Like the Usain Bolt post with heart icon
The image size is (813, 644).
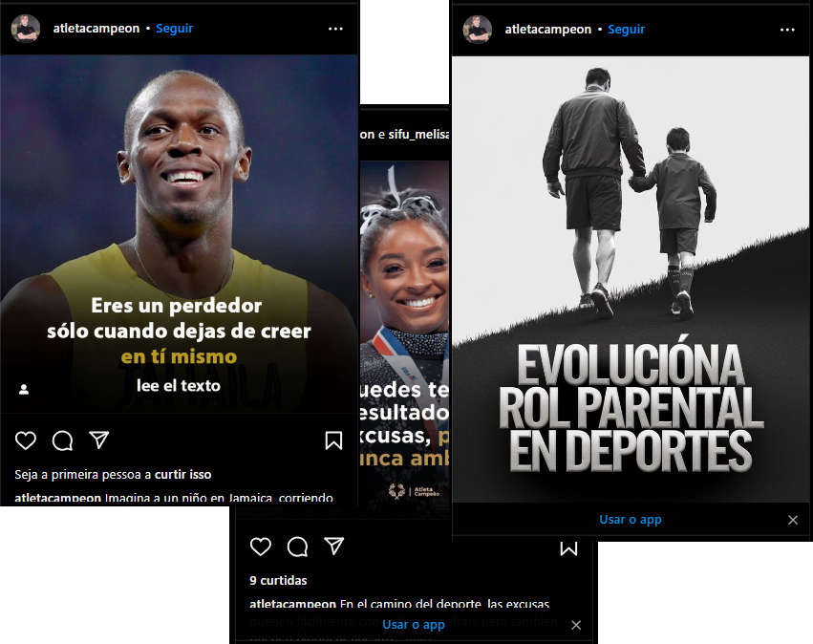click(x=26, y=440)
